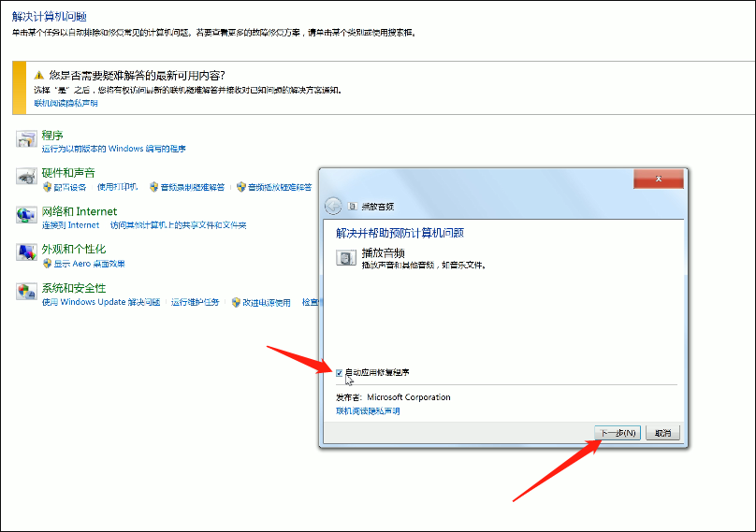This screenshot has height=532, width=756.
Task: Click the 系统和安全性 category icon
Action: [x=25, y=293]
